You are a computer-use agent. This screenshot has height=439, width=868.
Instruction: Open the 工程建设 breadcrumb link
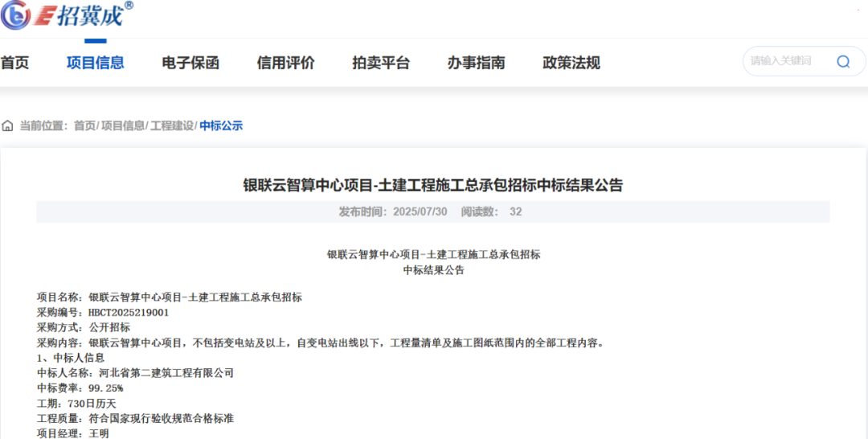click(x=172, y=125)
